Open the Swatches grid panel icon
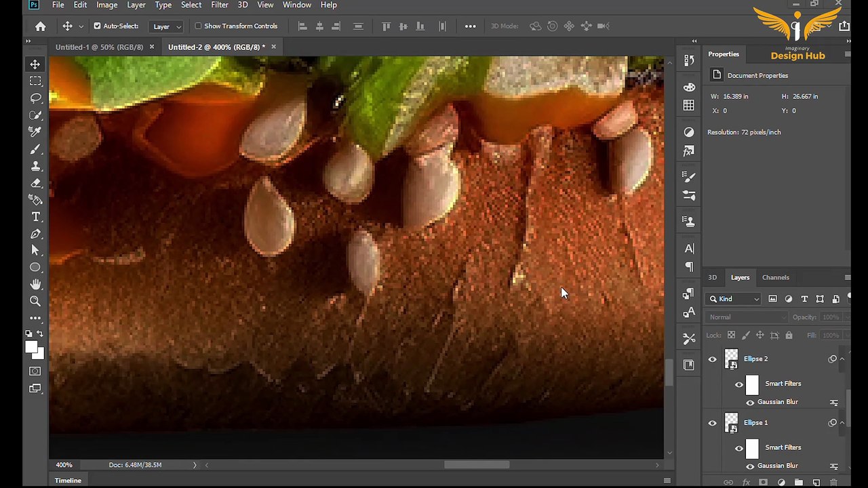Image resolution: width=868 pixels, height=488 pixels. coord(689,105)
